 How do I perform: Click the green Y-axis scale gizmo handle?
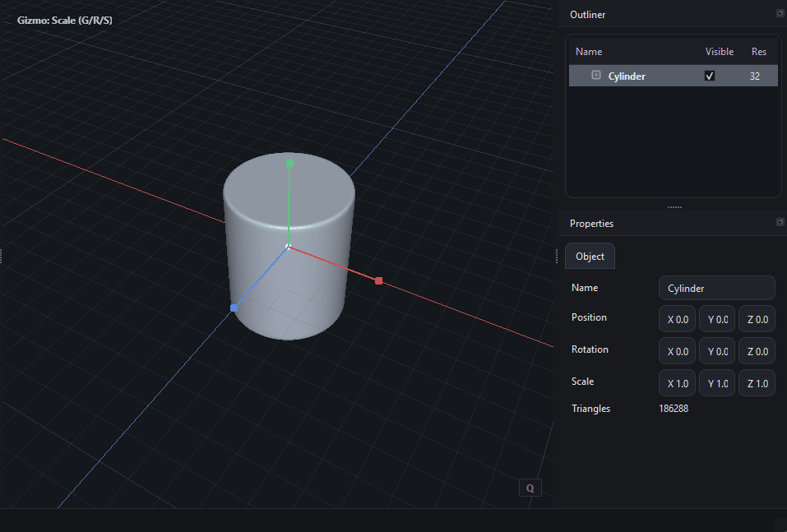click(x=289, y=164)
